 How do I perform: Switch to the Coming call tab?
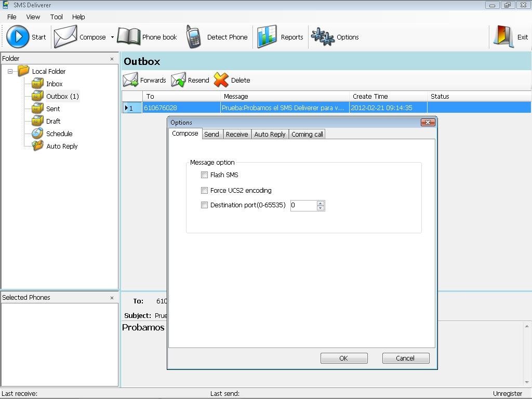tap(307, 135)
